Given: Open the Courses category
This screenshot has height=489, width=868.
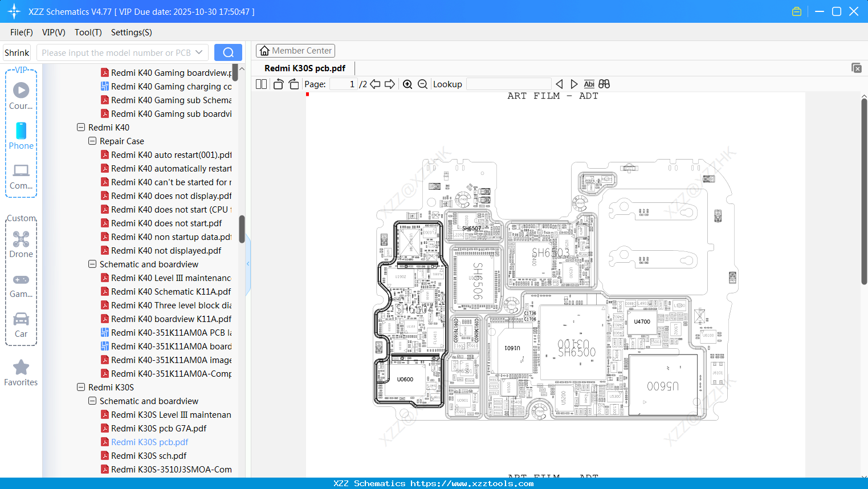Looking at the screenshot, I should (x=21, y=96).
